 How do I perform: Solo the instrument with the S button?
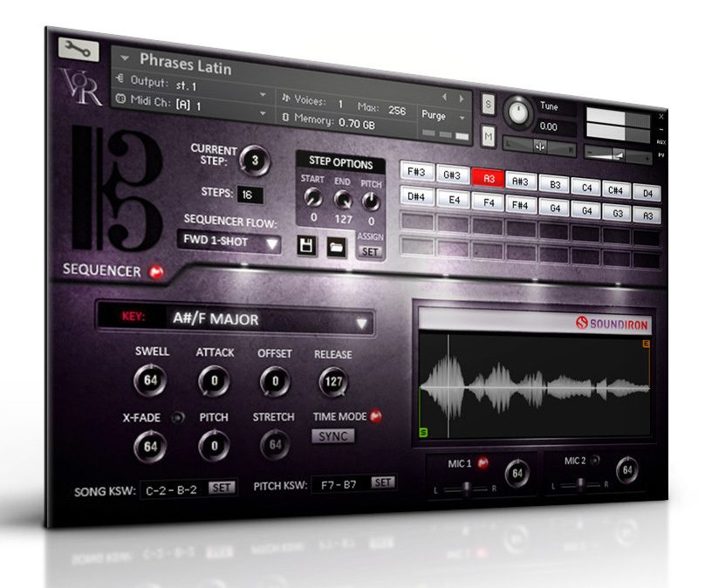pyautogui.click(x=489, y=105)
